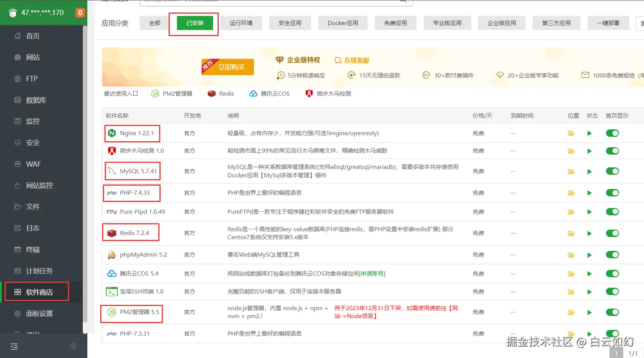
Task: Toggle homepage display for Pure-Ftpd 1.0.49
Action: click(612, 212)
